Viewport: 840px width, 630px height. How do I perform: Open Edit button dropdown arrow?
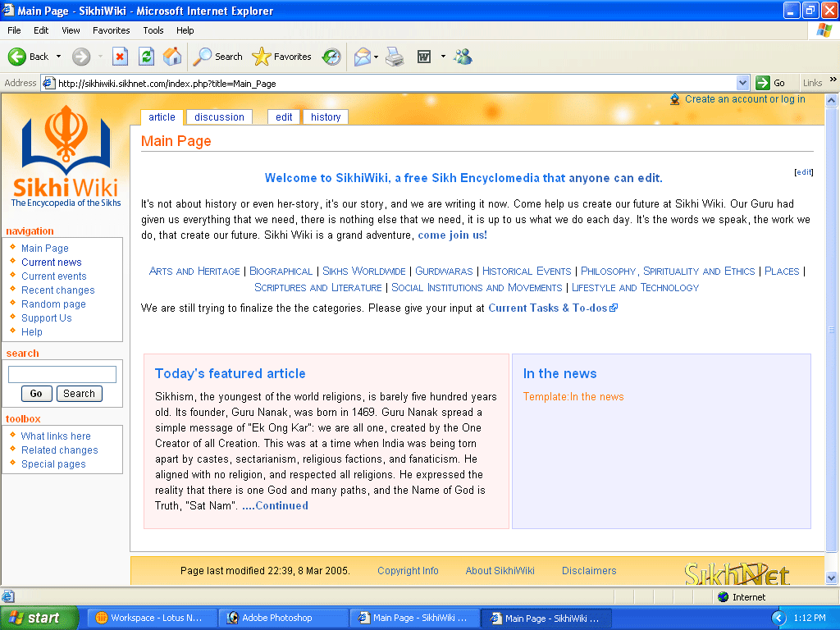pos(443,57)
